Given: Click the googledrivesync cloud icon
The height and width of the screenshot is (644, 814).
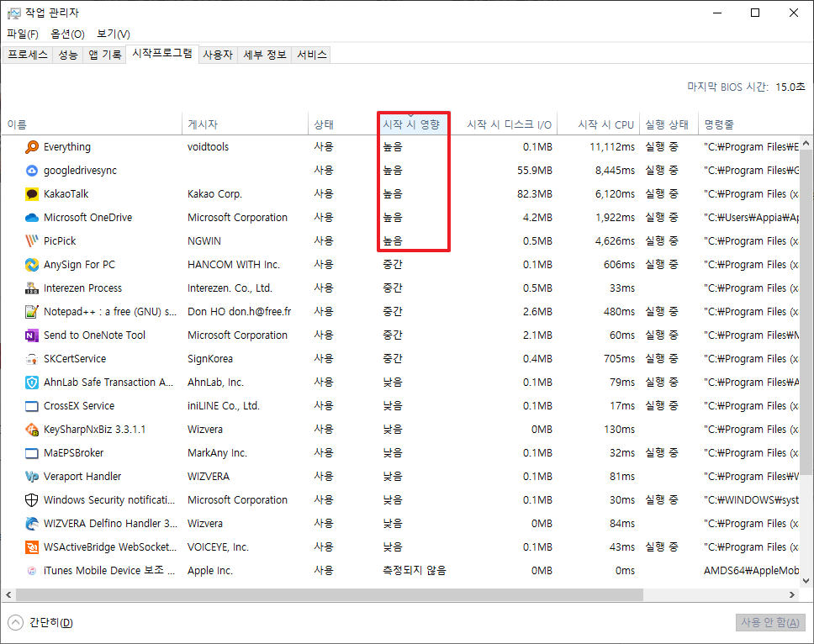Looking at the screenshot, I should coord(32,170).
